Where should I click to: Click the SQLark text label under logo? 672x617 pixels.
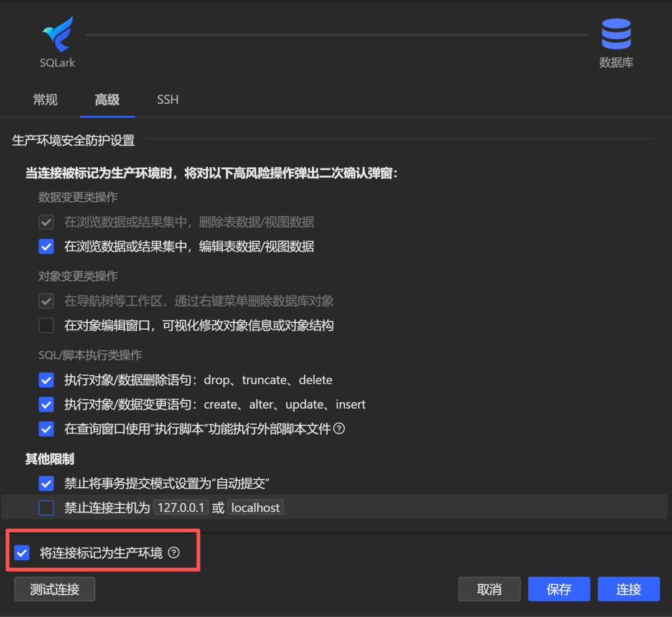[57, 63]
